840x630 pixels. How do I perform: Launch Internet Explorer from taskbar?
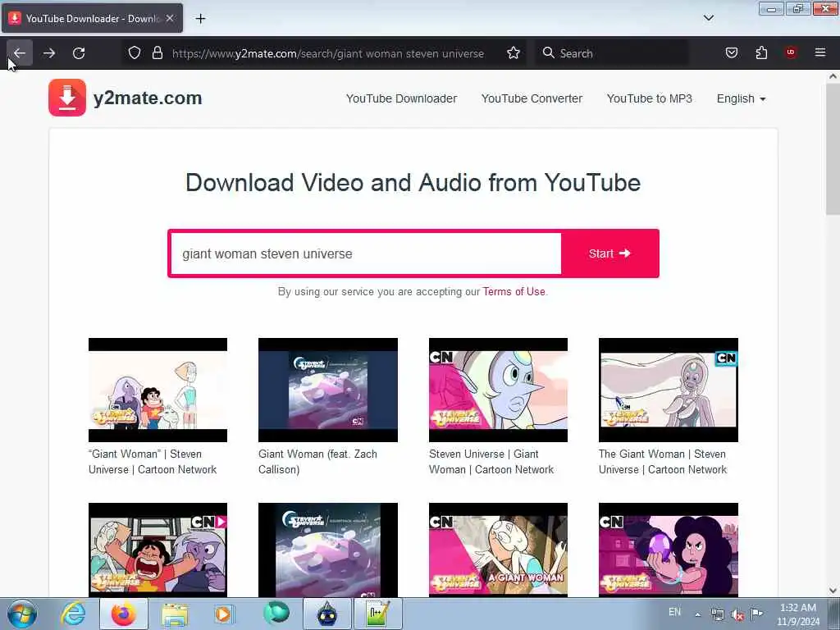click(73, 614)
